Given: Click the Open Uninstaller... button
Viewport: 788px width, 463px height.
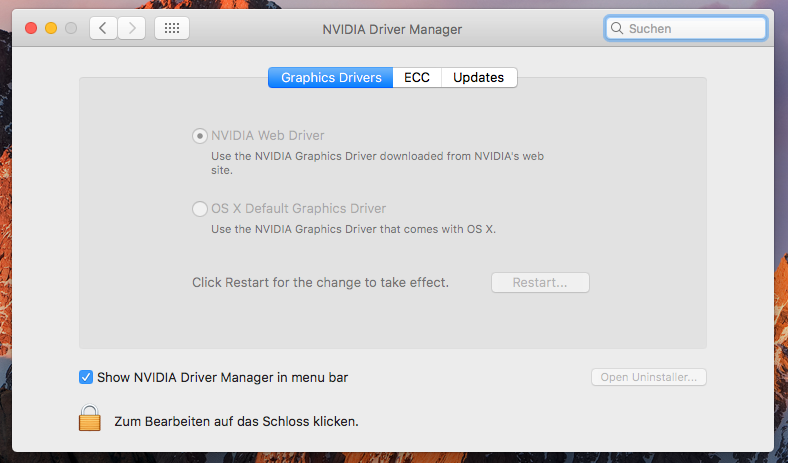Looking at the screenshot, I should [649, 377].
